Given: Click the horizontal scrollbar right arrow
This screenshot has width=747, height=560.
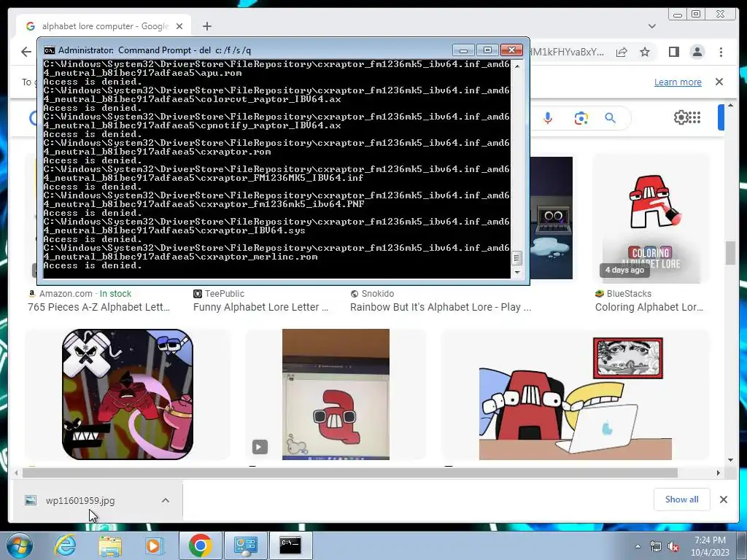Looking at the screenshot, I should tap(718, 472).
